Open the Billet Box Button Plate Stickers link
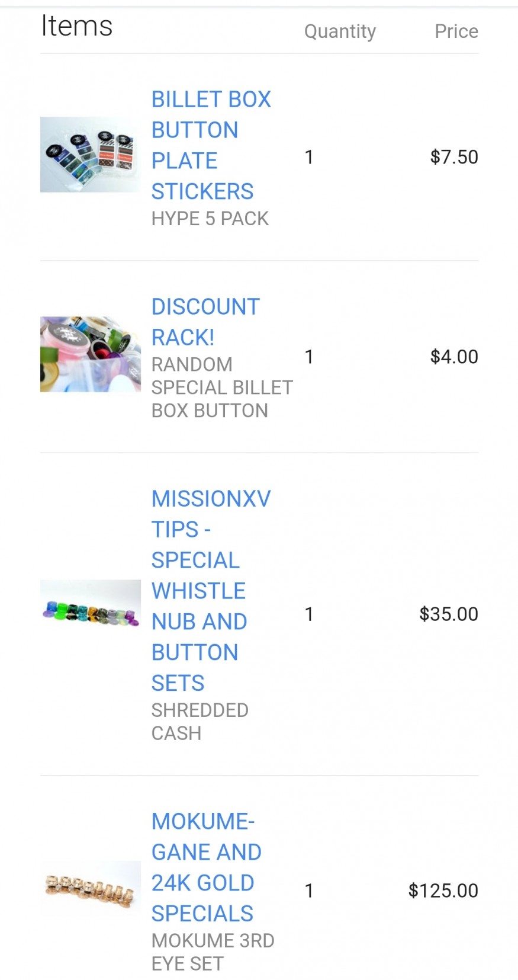This screenshot has height=980, width=518. 210,145
